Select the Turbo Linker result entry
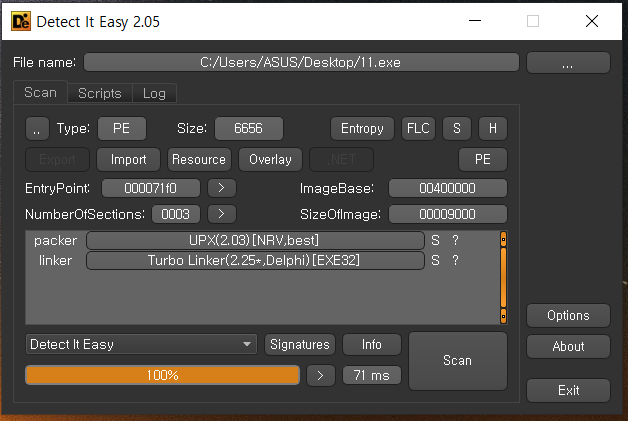 pos(255,260)
